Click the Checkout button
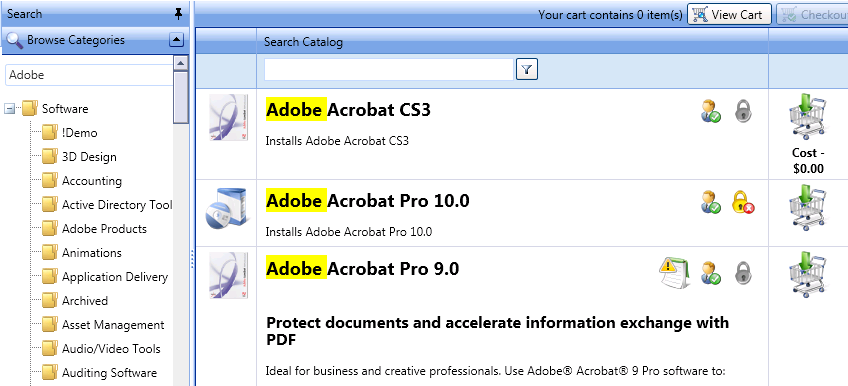Screen dimensions: 848x386 tap(812, 15)
